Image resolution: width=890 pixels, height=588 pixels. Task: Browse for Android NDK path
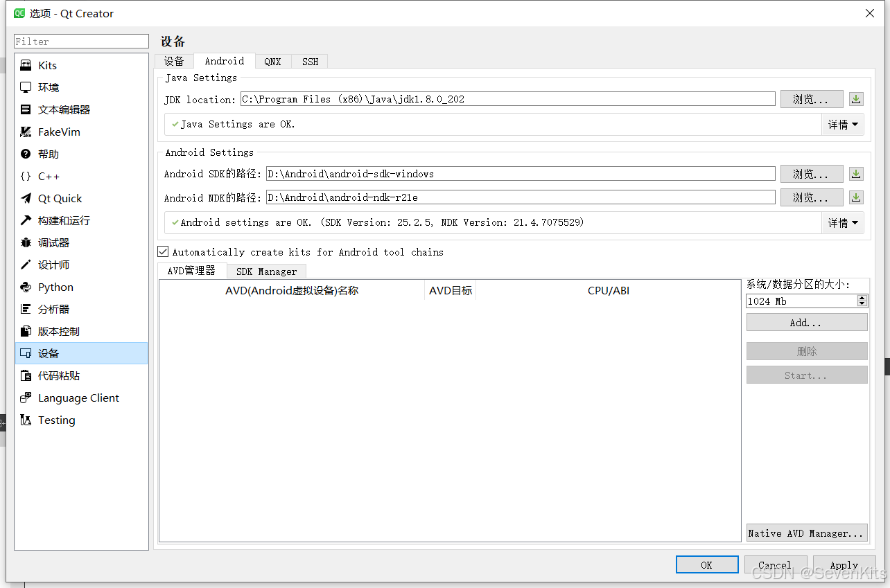812,197
